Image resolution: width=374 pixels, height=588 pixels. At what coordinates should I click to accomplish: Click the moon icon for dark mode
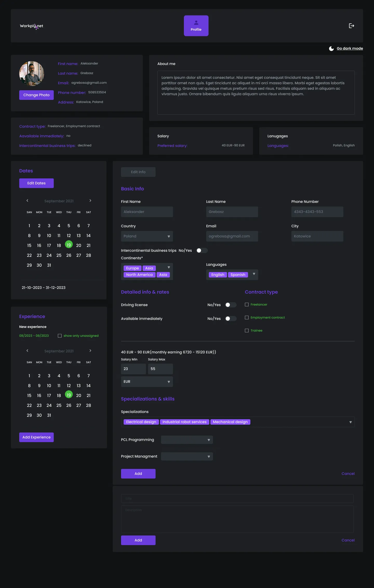tap(331, 49)
